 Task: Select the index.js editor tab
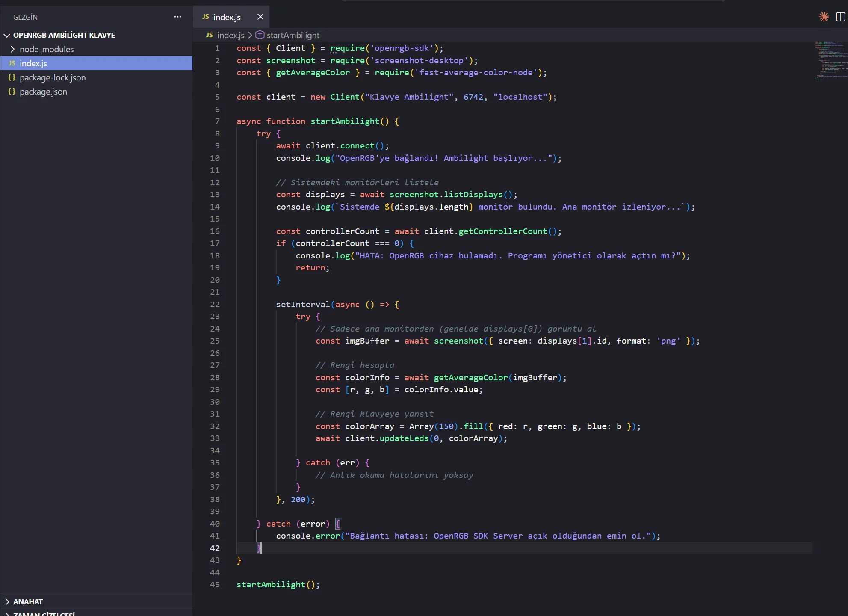tap(227, 17)
